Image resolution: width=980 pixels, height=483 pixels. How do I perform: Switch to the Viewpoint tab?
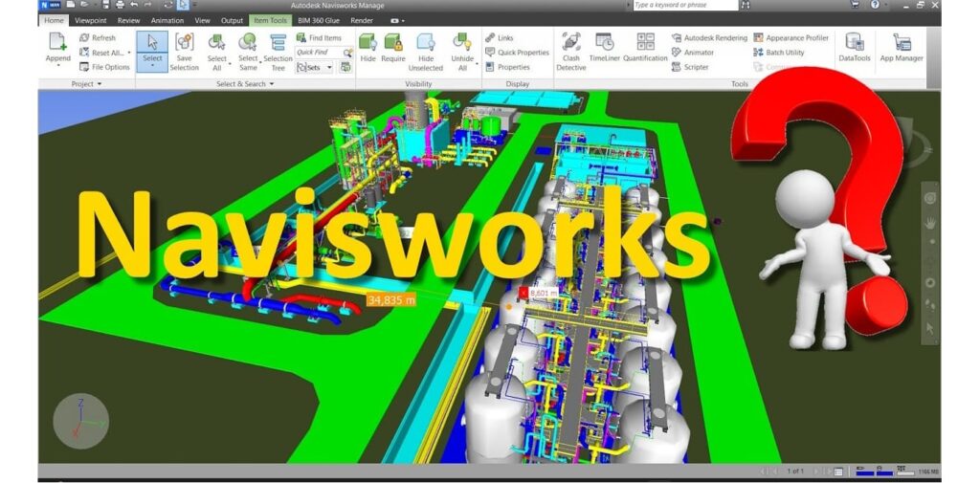coord(91,21)
